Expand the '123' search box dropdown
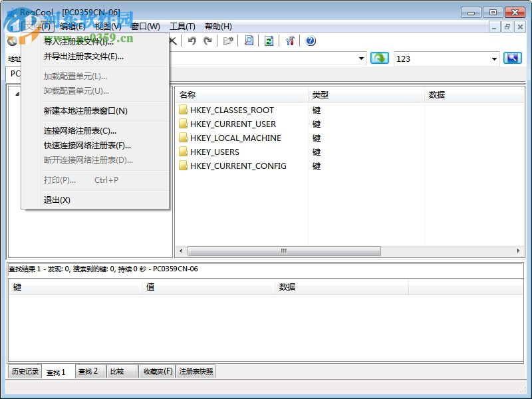The image size is (532, 399). [x=494, y=58]
